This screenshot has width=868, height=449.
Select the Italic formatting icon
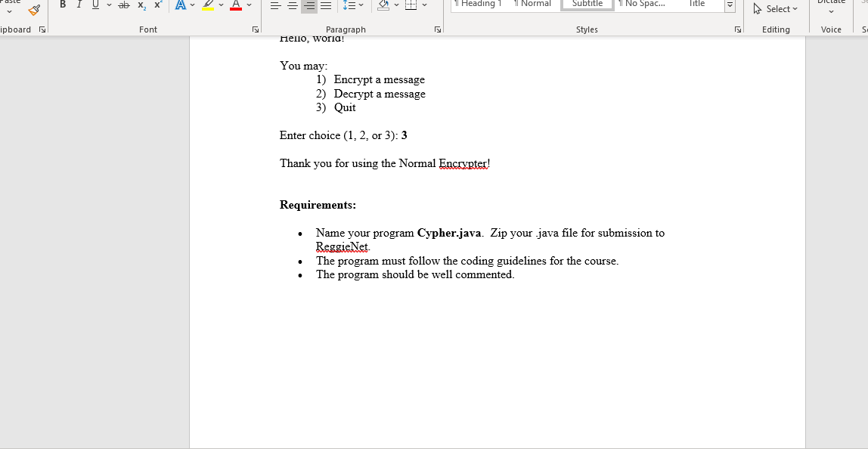pos(79,5)
